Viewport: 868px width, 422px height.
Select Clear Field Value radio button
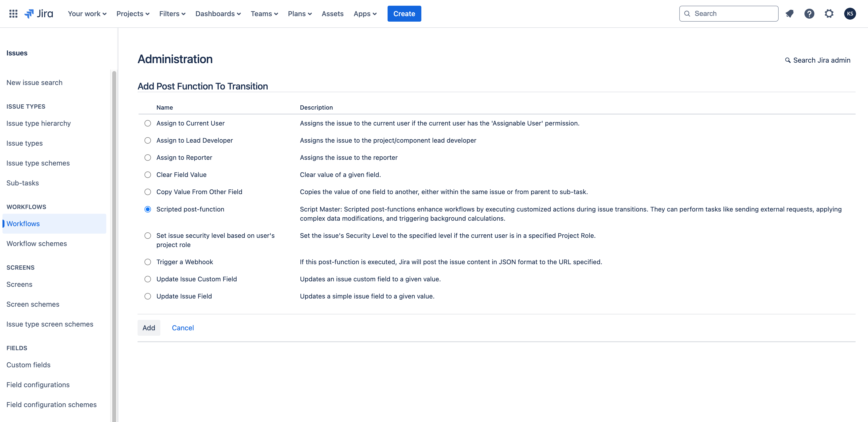(x=147, y=175)
